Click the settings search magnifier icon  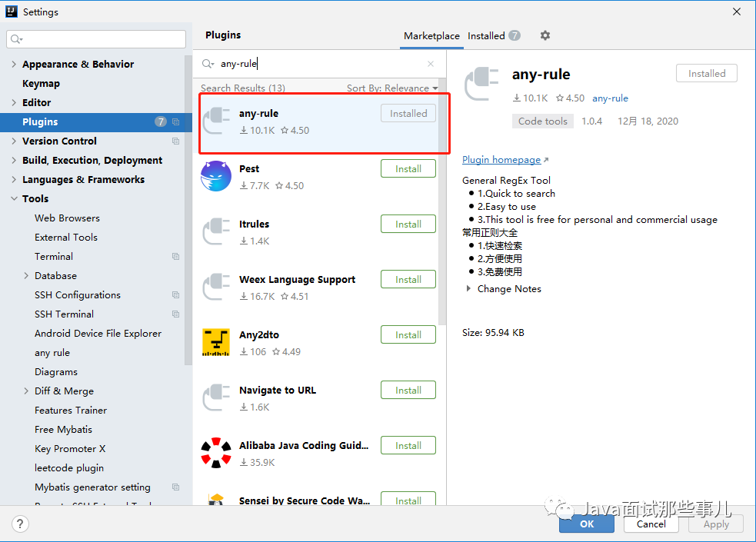[16, 39]
